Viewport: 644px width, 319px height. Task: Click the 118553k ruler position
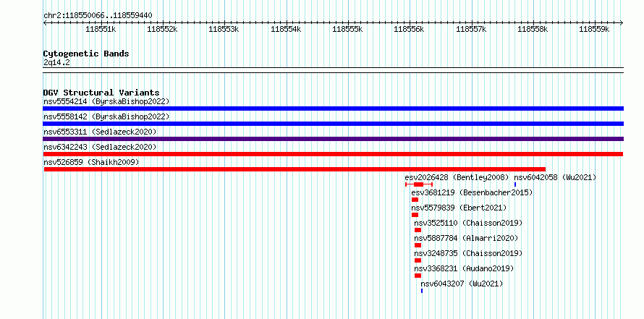(224, 29)
